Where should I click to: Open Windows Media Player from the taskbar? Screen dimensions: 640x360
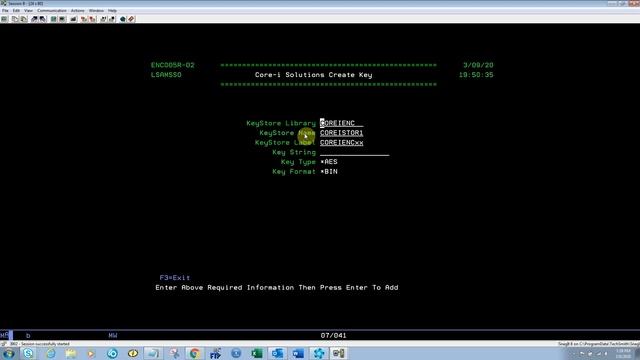[91, 353]
